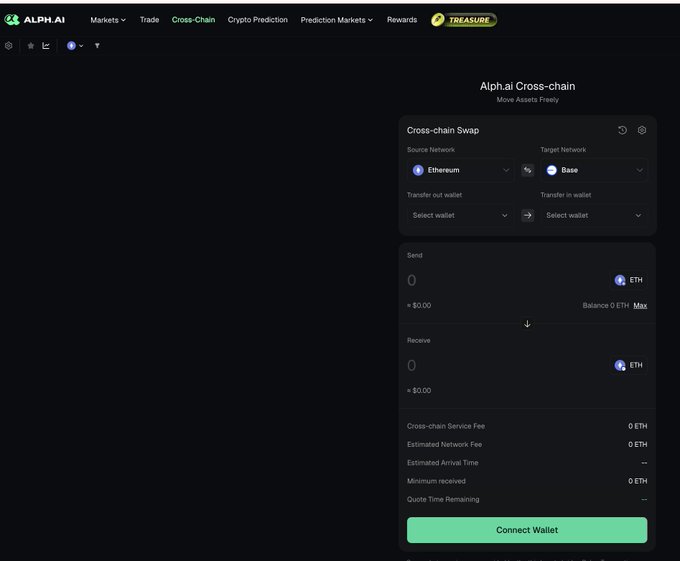Select transfer out wallet

[460, 215]
